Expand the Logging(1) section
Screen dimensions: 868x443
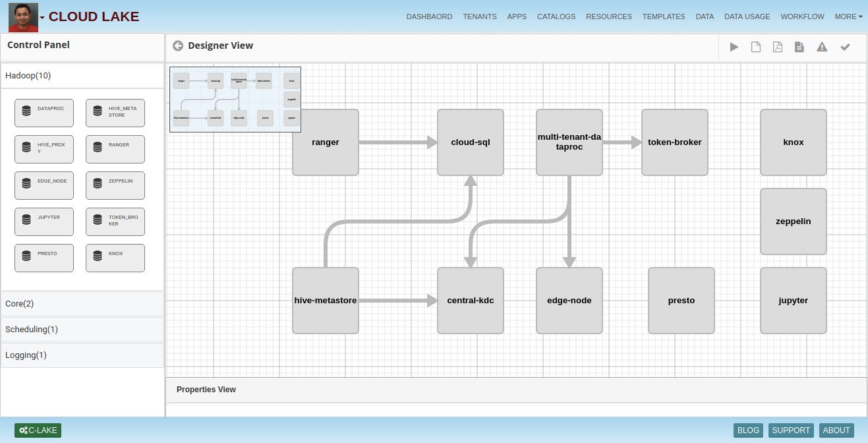82,355
